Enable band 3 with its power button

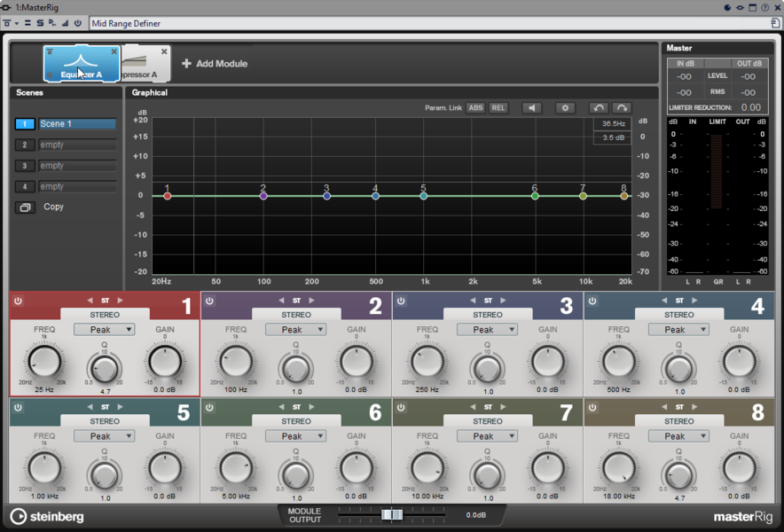(x=401, y=301)
